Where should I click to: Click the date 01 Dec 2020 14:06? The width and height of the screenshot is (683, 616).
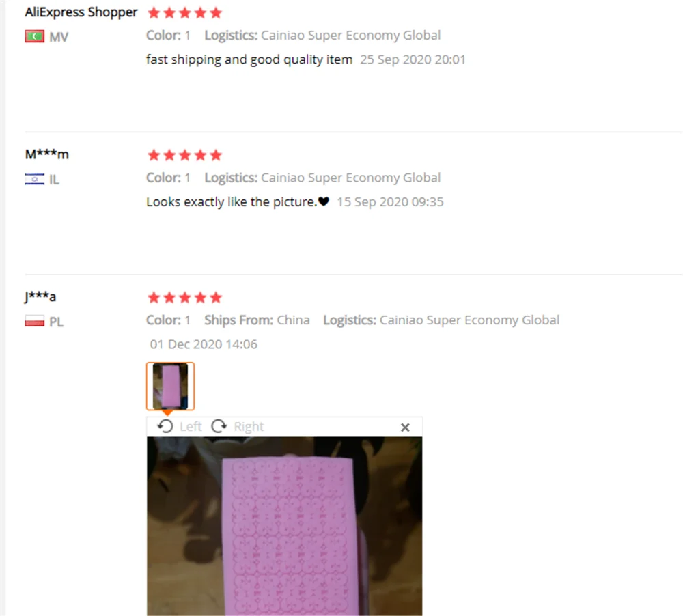coord(204,344)
